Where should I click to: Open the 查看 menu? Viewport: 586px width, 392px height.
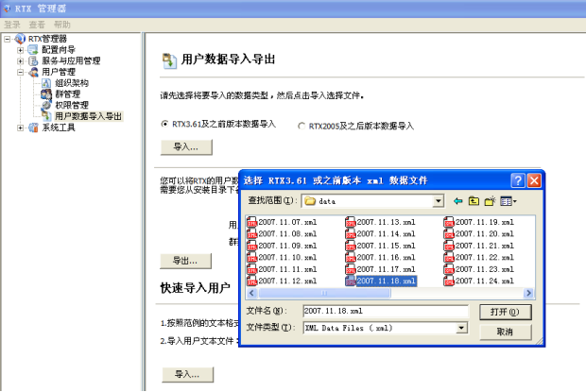37,25
